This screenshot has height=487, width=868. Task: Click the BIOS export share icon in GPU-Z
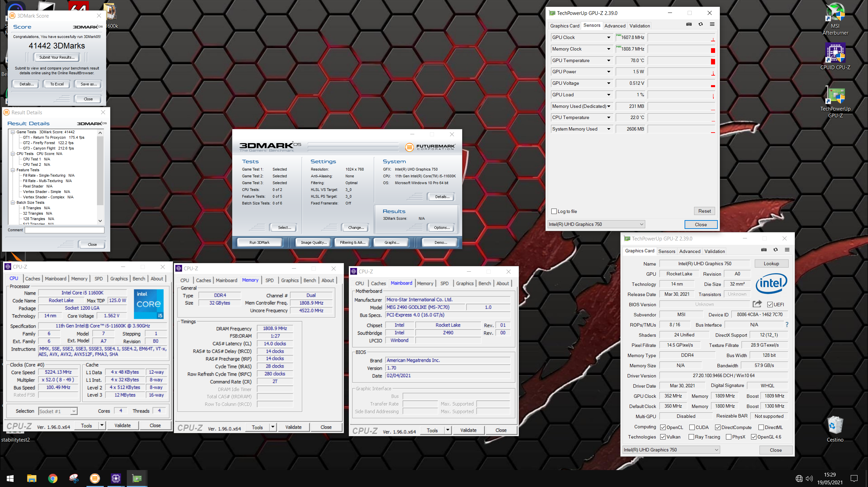click(x=757, y=304)
